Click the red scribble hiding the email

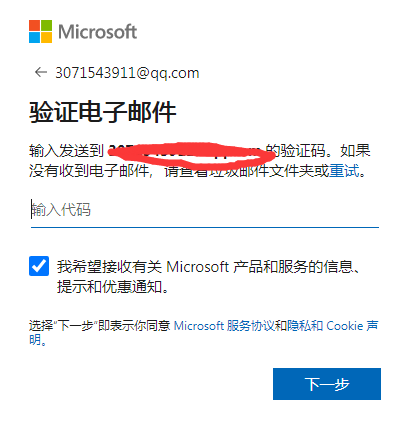191,154
